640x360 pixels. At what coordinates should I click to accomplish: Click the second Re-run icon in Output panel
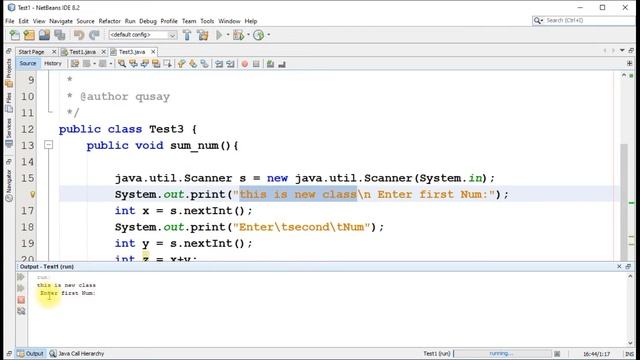[x=21, y=288]
